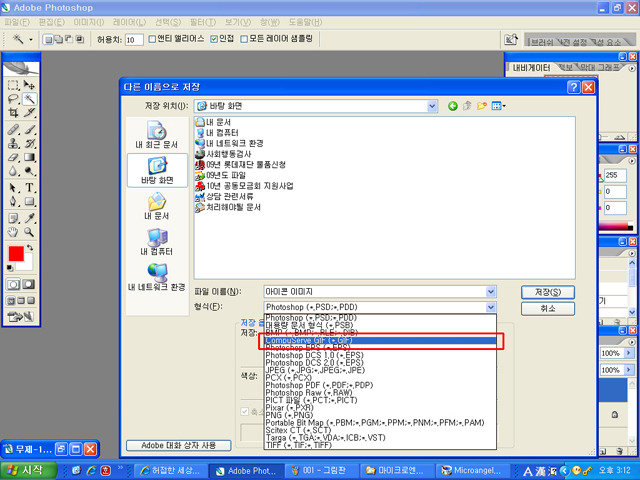The width and height of the screenshot is (640, 480).
Task: Collapse the 형식 format dropdown arrow
Action: point(491,307)
